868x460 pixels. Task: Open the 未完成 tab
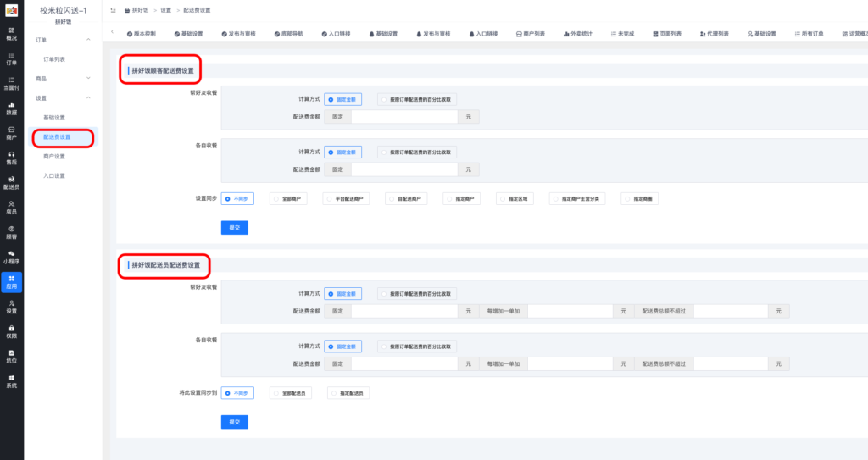point(622,34)
